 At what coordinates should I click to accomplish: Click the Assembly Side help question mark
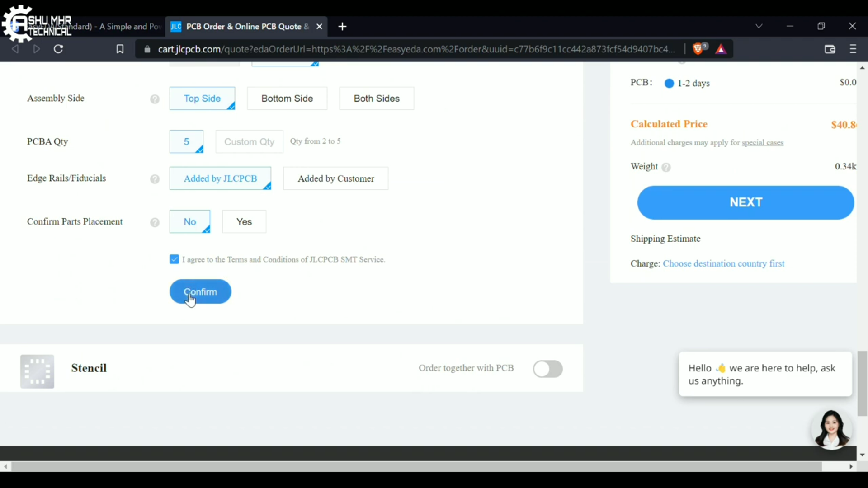point(155,99)
